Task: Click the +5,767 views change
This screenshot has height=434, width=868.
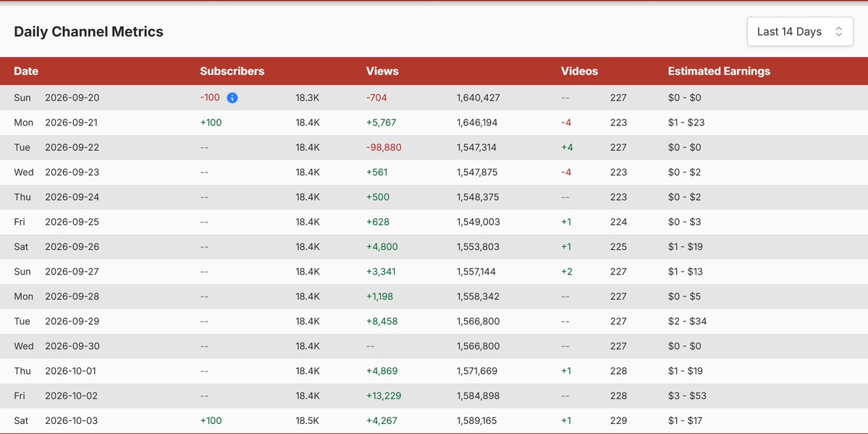Action: click(x=381, y=122)
